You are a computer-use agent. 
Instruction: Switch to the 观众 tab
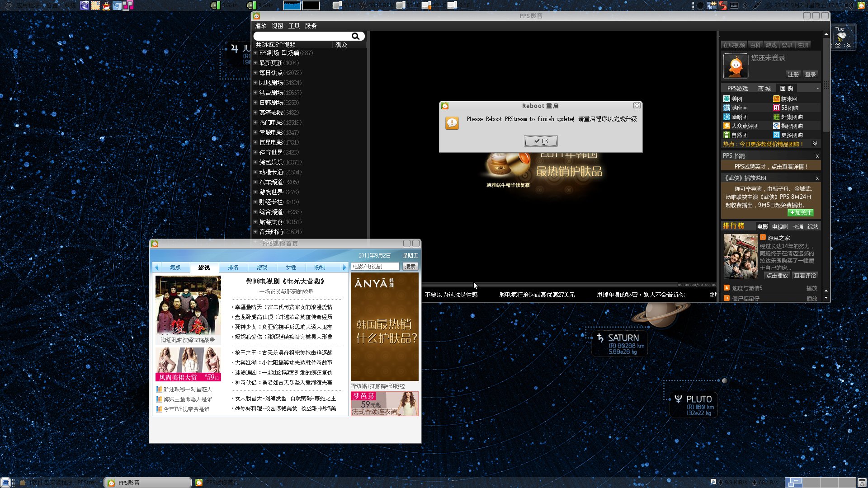[341, 45]
